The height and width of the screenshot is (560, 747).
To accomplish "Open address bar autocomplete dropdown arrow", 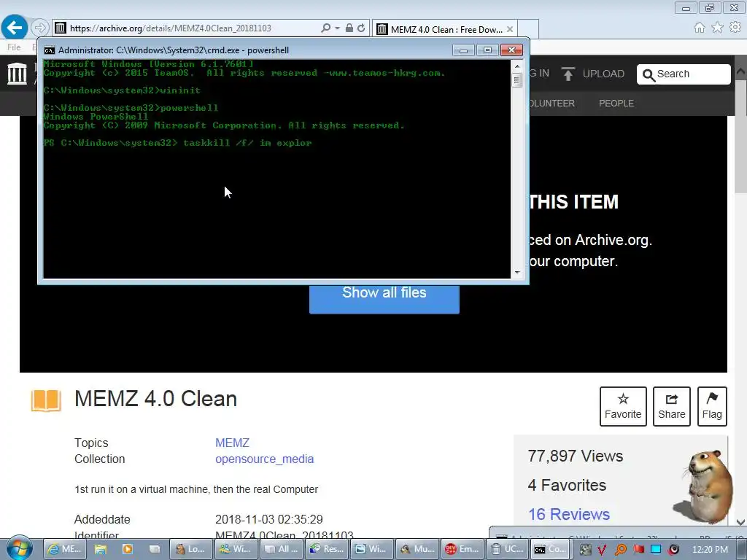I will pos(337,28).
